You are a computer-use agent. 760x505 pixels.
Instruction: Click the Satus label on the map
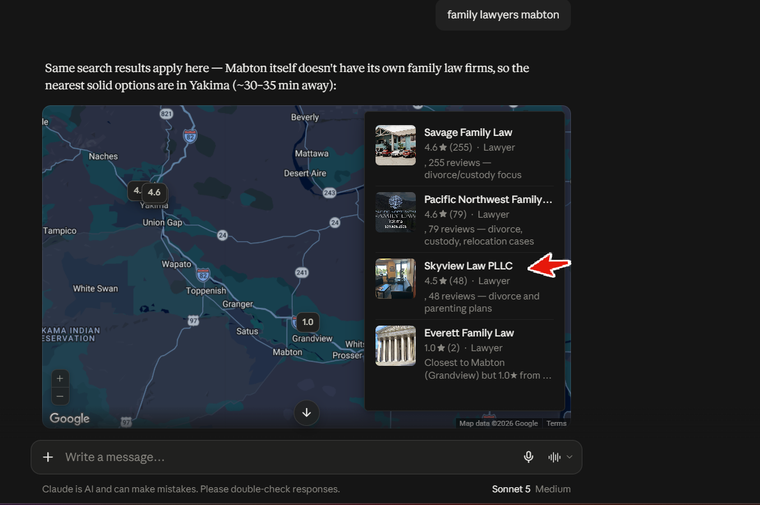pyautogui.click(x=247, y=331)
